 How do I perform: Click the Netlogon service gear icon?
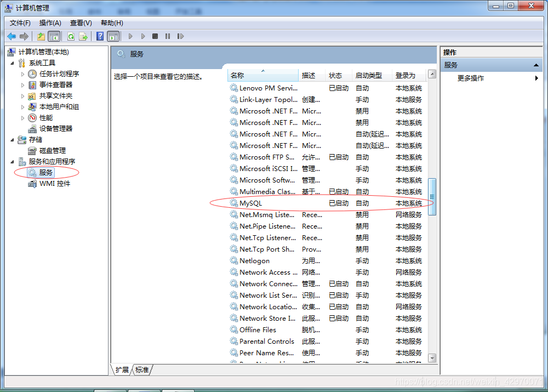[234, 260]
